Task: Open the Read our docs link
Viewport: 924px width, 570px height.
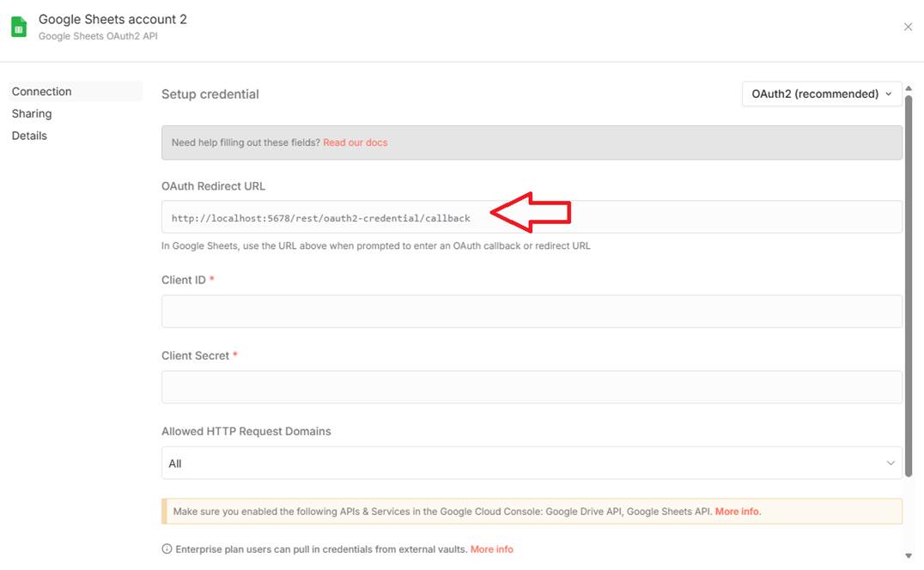Action: coord(355,142)
